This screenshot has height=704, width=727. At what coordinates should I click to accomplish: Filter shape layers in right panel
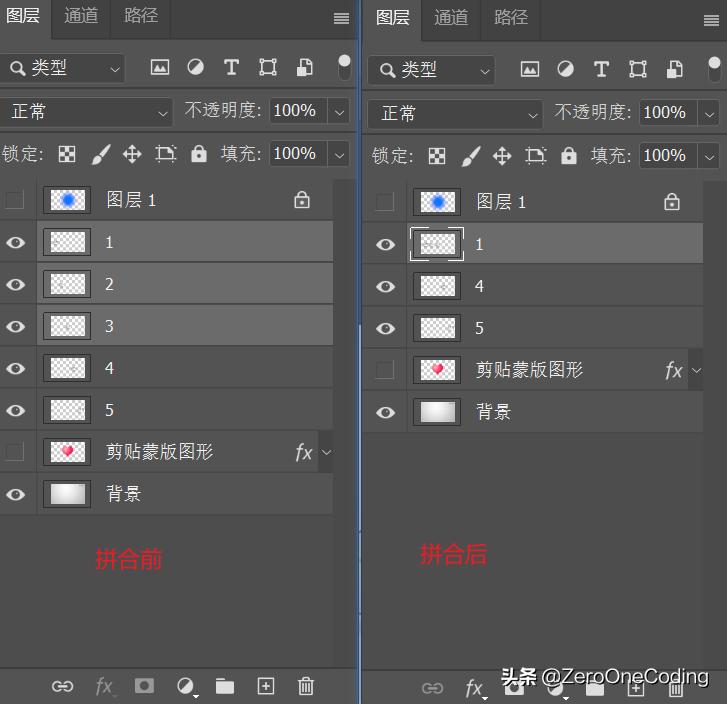[x=638, y=69]
